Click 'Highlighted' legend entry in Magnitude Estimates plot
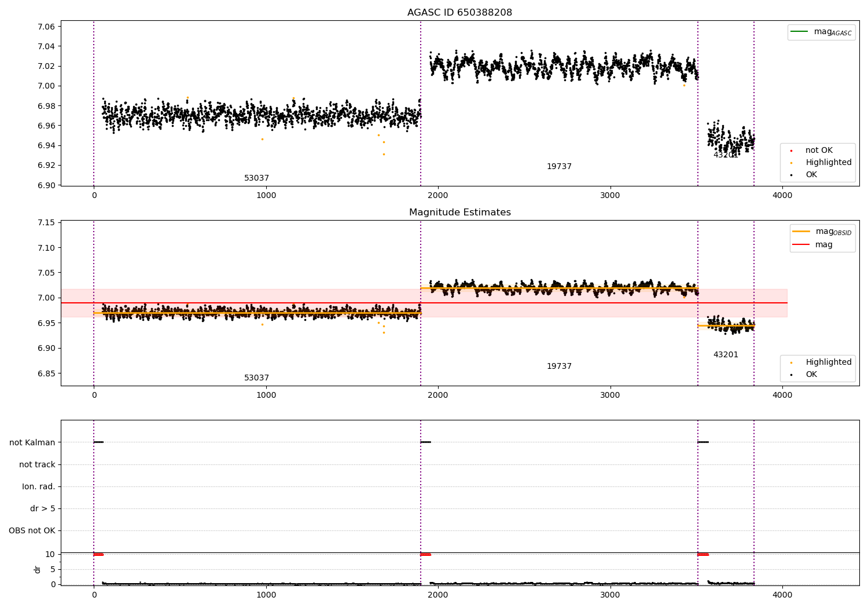 click(821, 362)
